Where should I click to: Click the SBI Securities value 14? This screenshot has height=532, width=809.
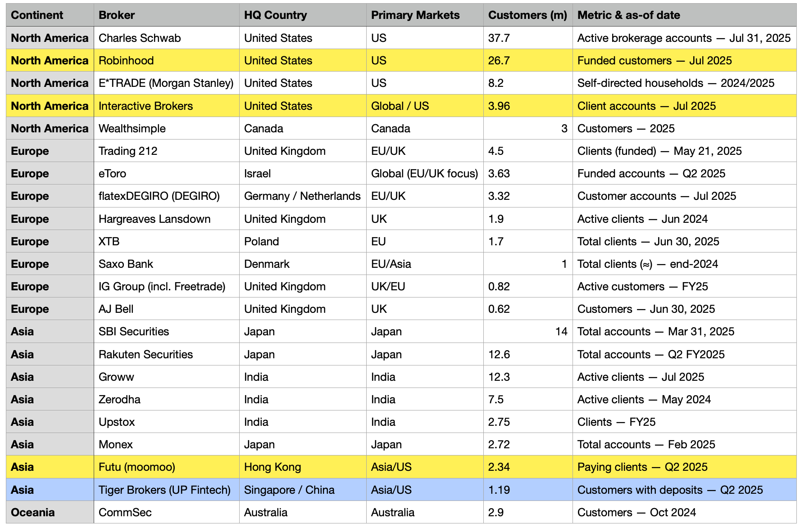pyautogui.click(x=528, y=331)
